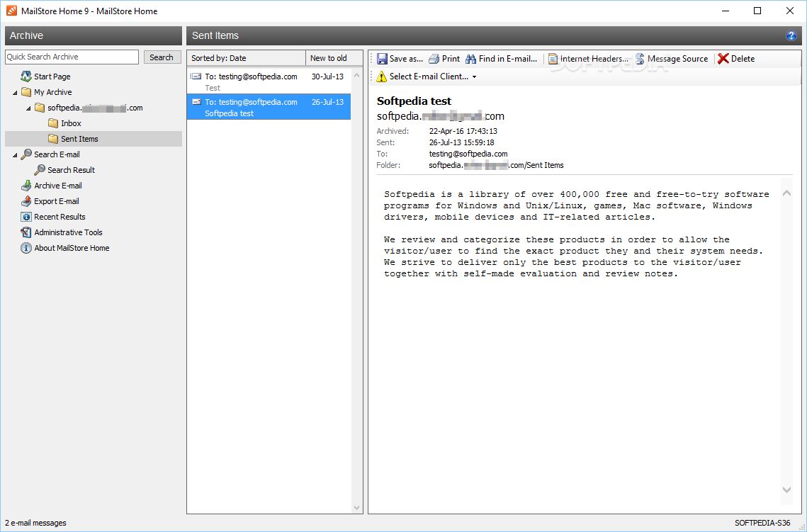This screenshot has height=532, width=807.
Task: Click the Archived time 22-Apr-16 17:43:13
Action: point(463,131)
